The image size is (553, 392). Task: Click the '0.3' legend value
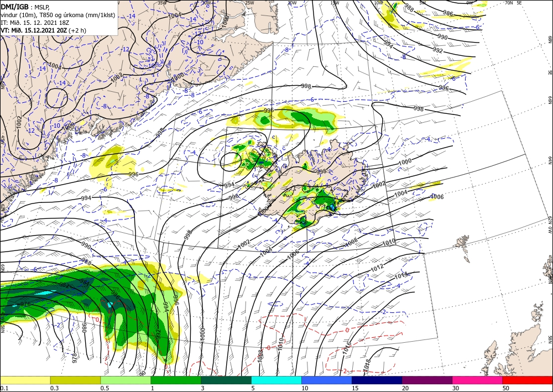pos(54,388)
